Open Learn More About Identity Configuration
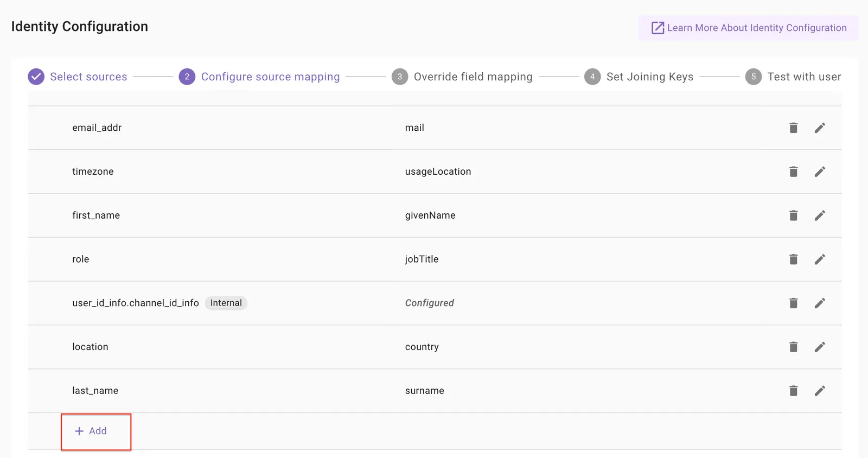 pos(748,28)
